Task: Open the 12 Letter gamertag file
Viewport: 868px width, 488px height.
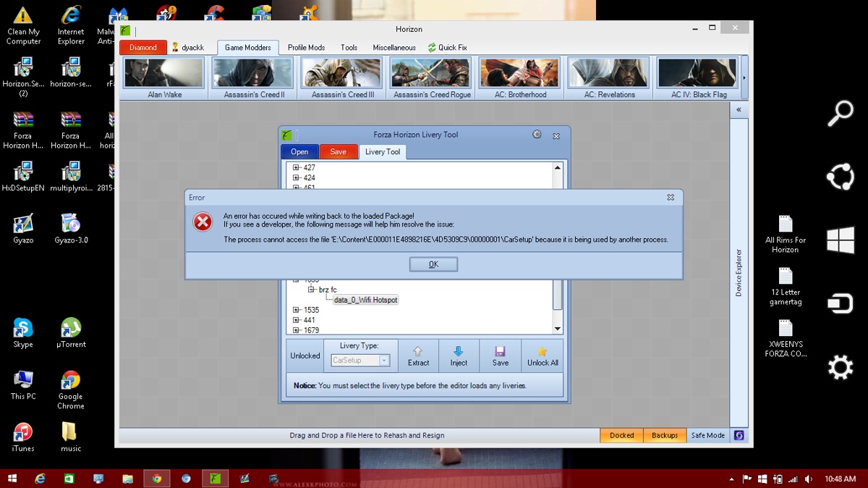Action: [786, 287]
